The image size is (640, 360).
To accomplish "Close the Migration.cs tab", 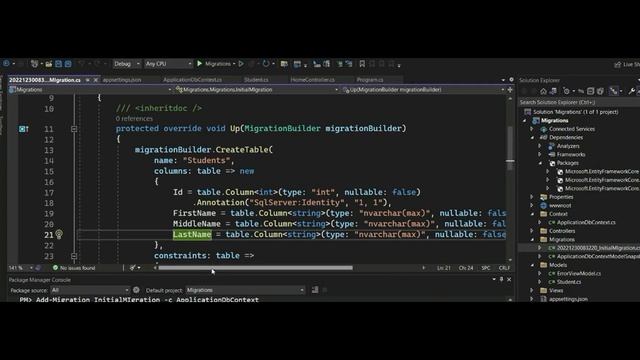I will pos(96,80).
